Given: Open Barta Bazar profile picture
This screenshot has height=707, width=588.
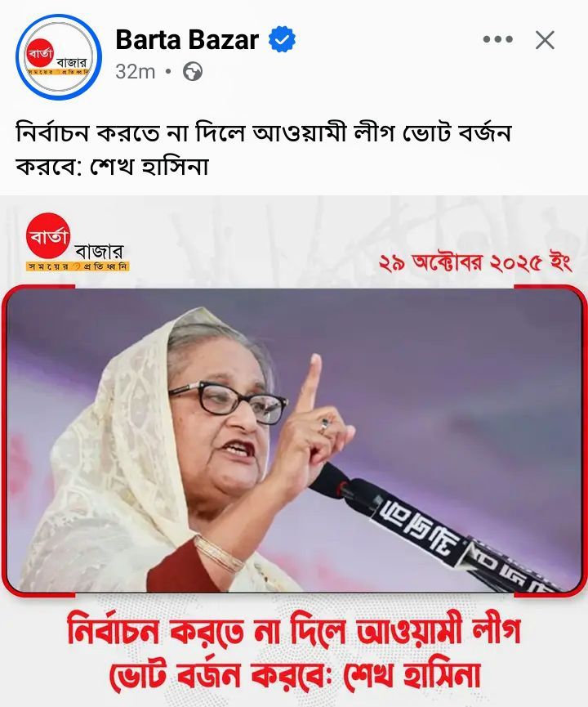Looking at the screenshot, I should tap(59, 57).
